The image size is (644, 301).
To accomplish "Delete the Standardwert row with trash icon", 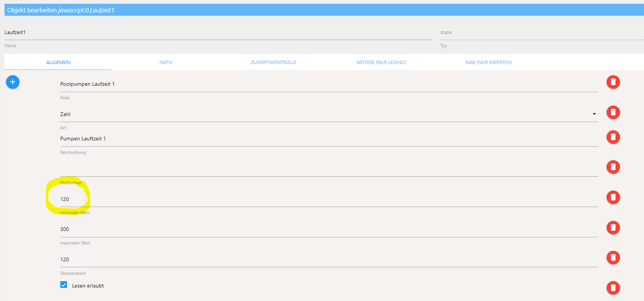I will (613, 258).
